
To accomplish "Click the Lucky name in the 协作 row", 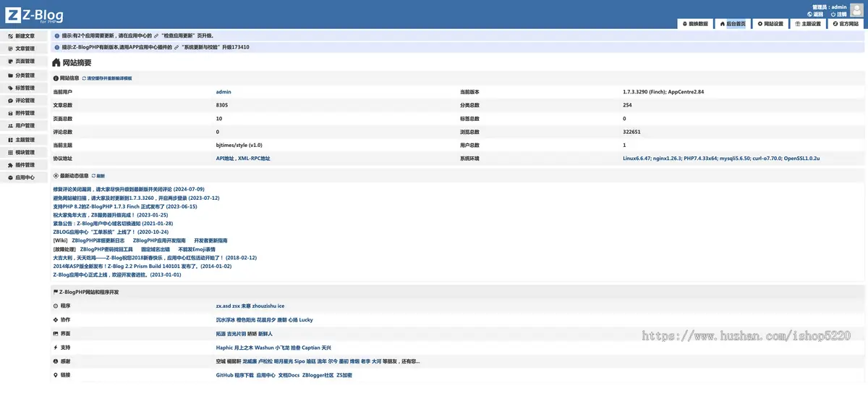I will pyautogui.click(x=306, y=319).
